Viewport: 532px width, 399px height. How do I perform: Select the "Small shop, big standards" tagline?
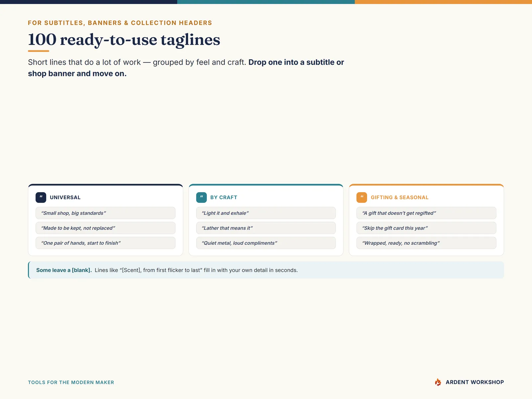pos(105,213)
